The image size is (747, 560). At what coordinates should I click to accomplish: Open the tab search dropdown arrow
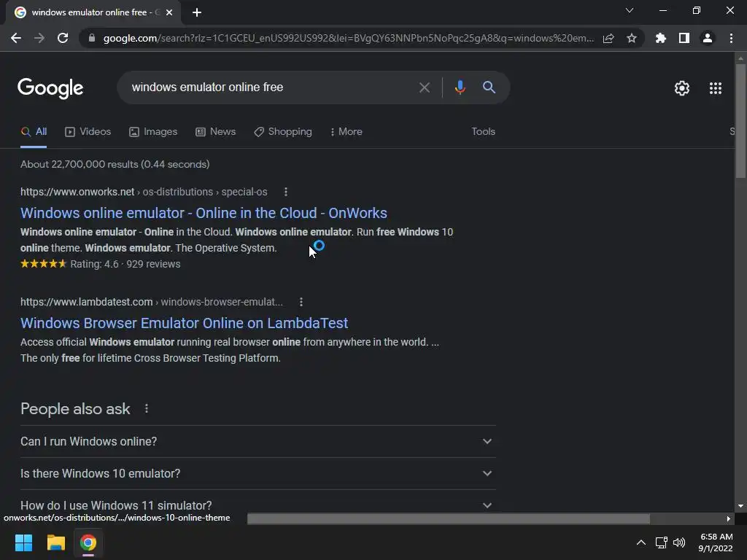coord(630,10)
